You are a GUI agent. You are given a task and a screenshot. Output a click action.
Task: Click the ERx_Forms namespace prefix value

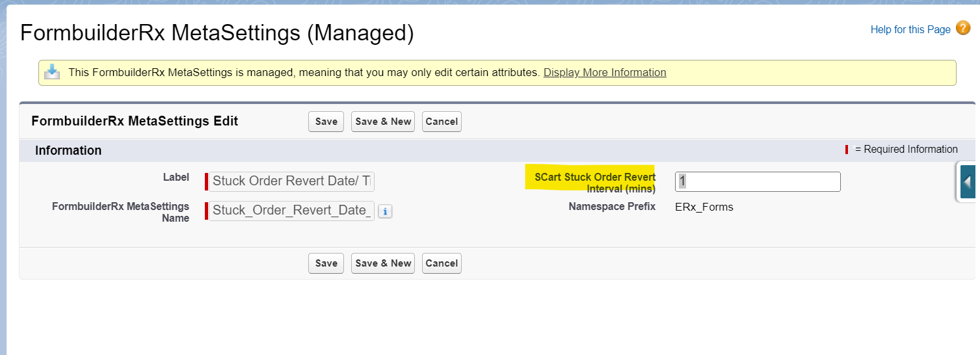point(704,207)
